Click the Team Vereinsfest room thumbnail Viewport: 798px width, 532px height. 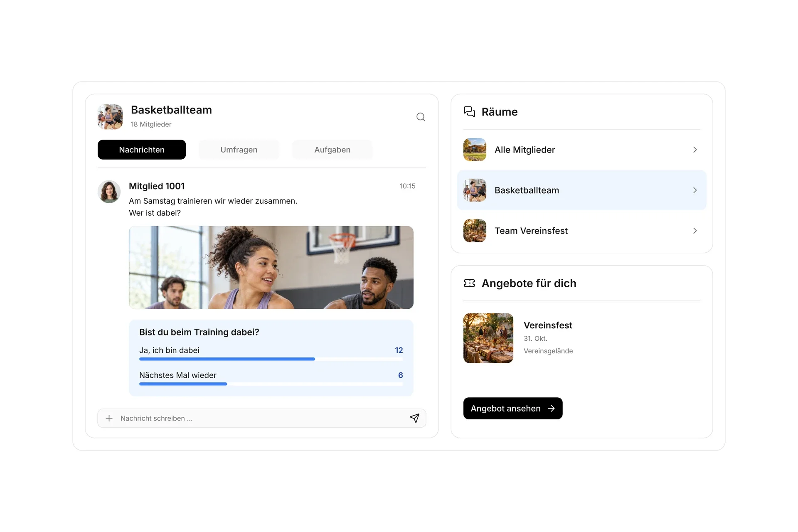pyautogui.click(x=475, y=231)
